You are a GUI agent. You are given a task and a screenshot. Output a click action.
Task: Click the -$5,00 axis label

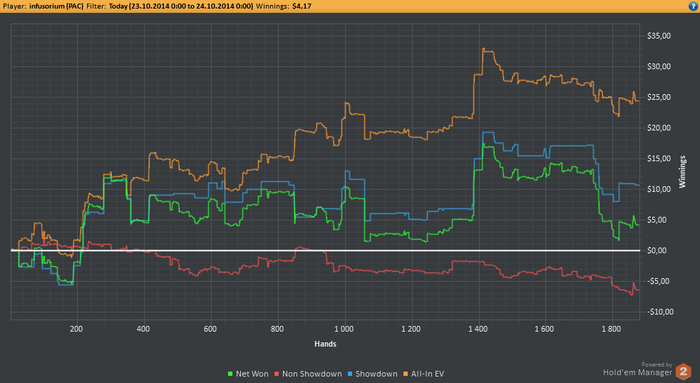pyautogui.click(x=658, y=281)
